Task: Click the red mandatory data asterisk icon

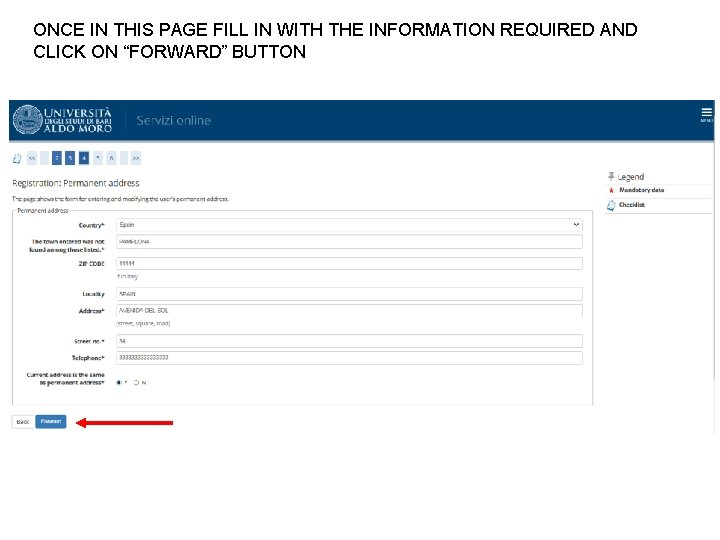Action: coord(611,190)
